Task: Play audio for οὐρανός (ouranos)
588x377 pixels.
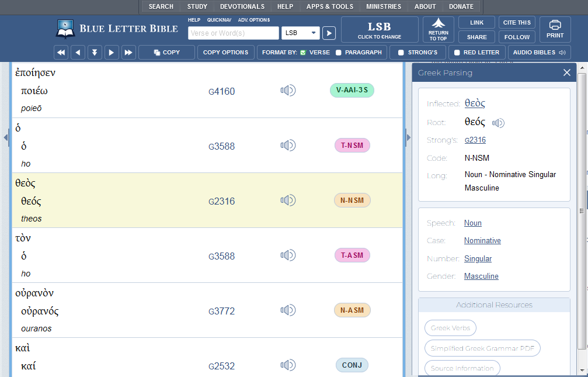Action: (288, 310)
